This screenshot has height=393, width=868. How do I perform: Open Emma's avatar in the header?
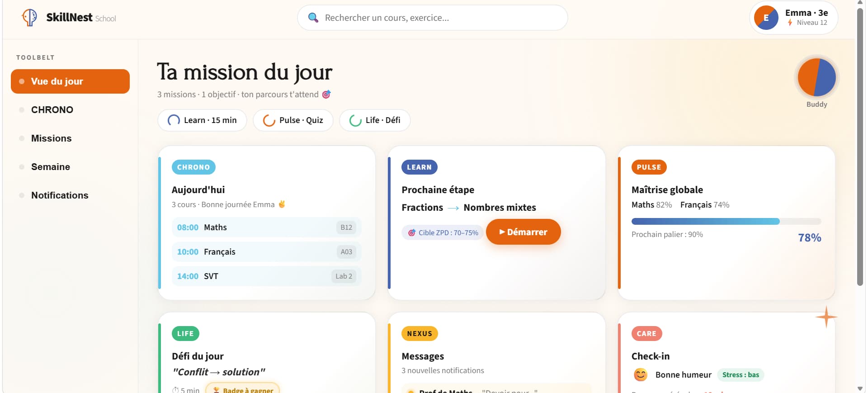pos(766,18)
